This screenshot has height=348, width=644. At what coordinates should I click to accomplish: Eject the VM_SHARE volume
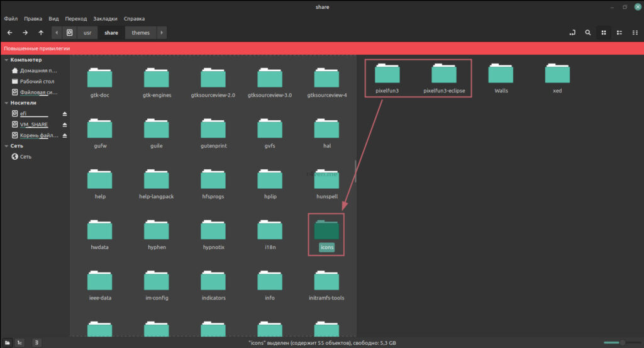(64, 125)
